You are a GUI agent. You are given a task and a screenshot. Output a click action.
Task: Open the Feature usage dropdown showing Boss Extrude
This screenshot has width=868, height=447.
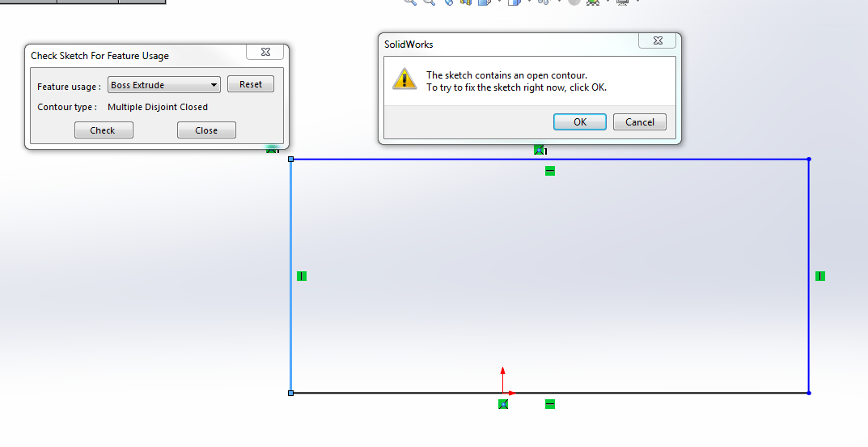point(164,85)
